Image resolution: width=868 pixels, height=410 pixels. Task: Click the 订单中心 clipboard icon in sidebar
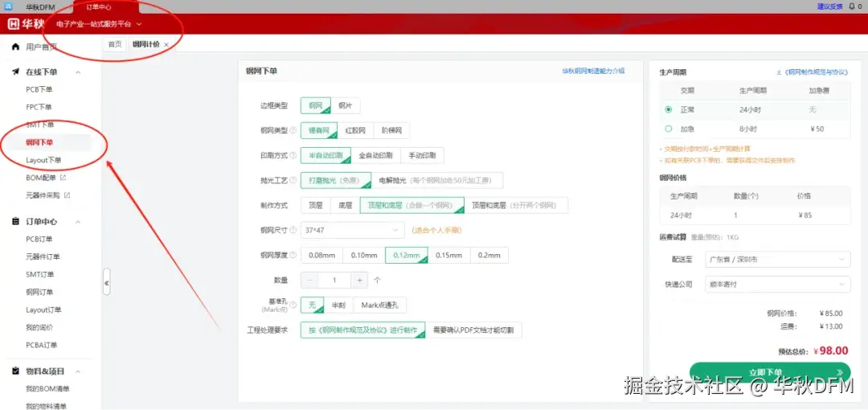coord(15,222)
